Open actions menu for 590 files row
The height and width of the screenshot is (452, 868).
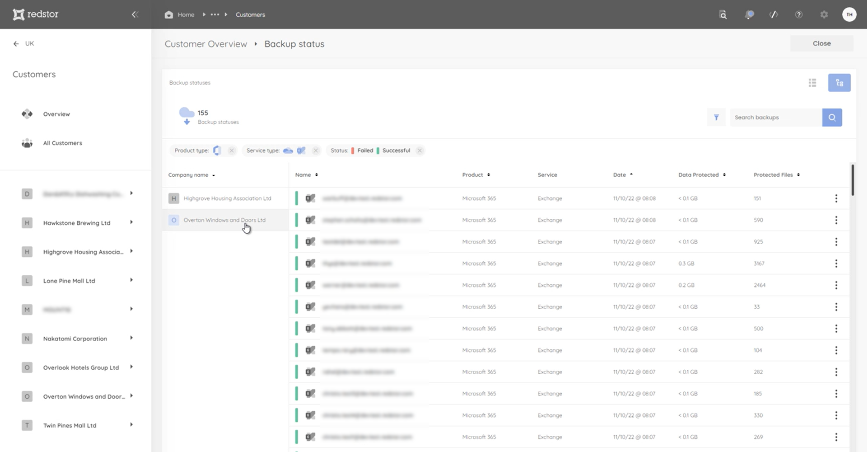[836, 220]
